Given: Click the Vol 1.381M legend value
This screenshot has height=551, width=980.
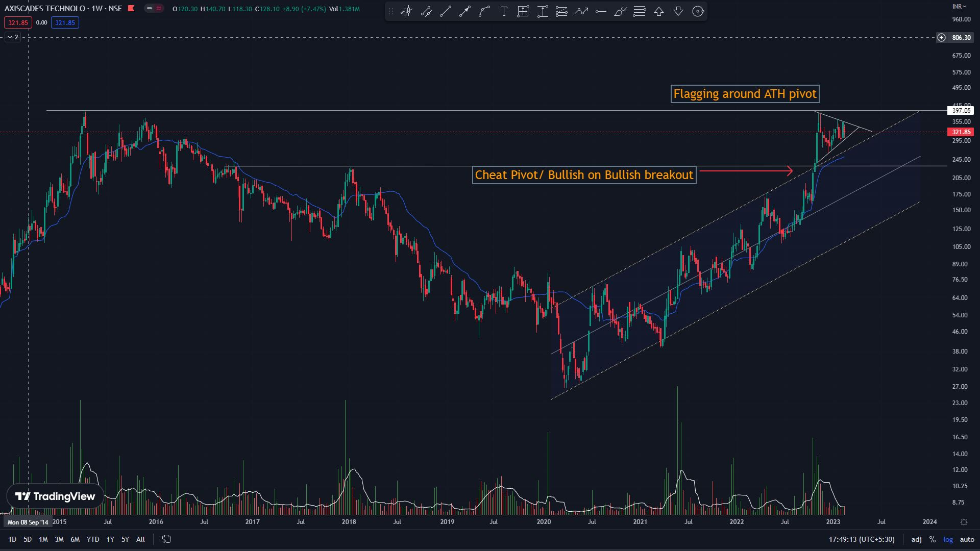Looking at the screenshot, I should (345, 9).
